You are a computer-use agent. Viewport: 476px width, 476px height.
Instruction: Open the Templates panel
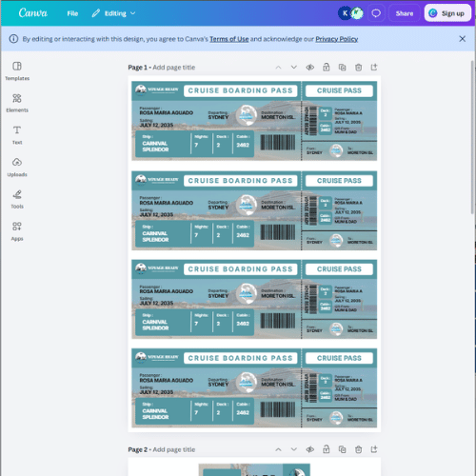[17, 71]
